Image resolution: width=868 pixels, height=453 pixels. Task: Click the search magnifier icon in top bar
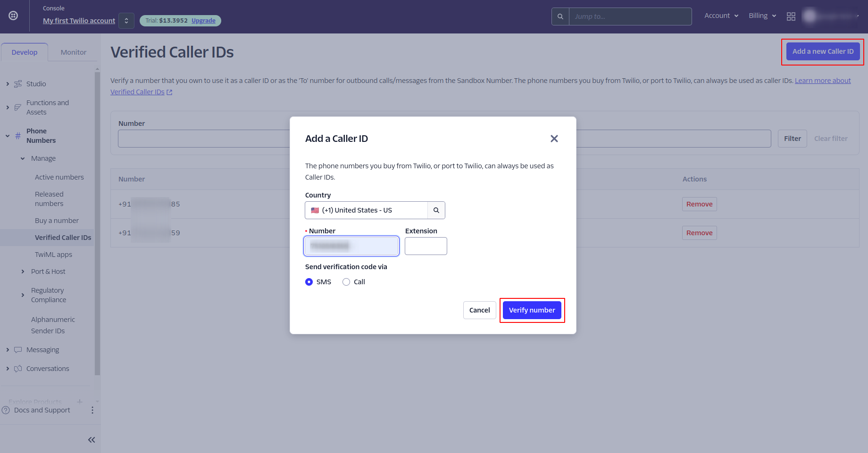tap(560, 16)
